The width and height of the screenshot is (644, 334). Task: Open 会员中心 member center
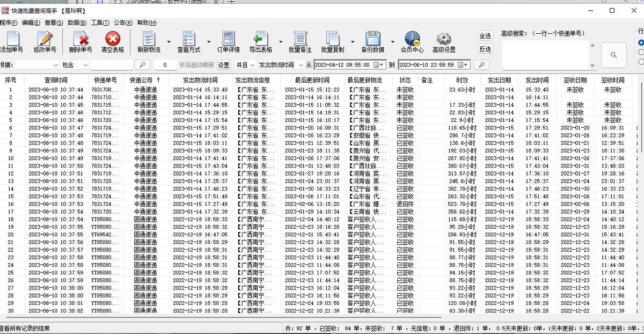[412, 42]
